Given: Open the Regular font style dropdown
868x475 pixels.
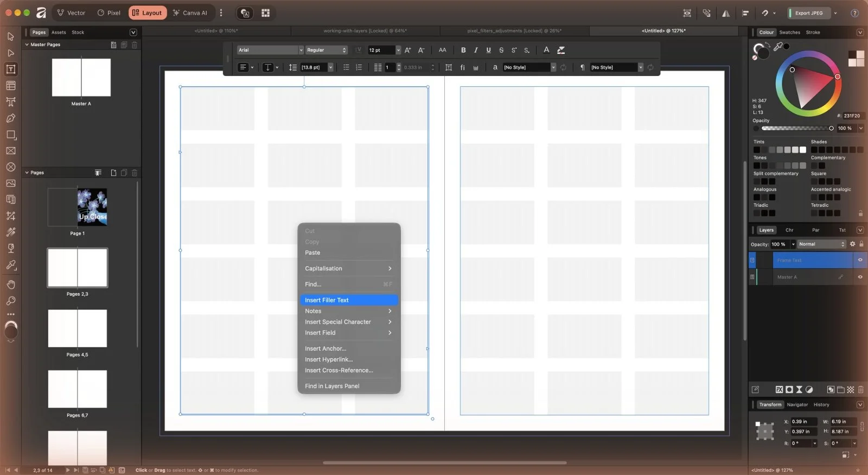Looking at the screenshot, I should coord(326,50).
